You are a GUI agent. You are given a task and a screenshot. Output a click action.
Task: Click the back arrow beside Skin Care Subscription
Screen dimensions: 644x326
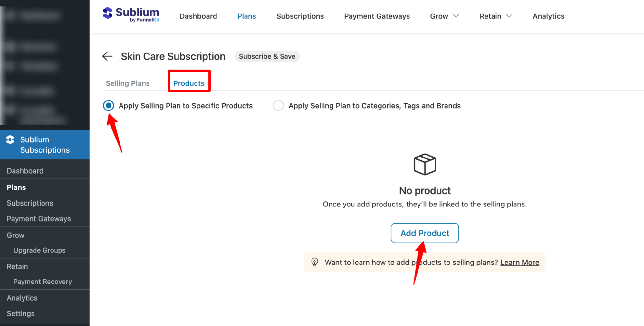(107, 56)
